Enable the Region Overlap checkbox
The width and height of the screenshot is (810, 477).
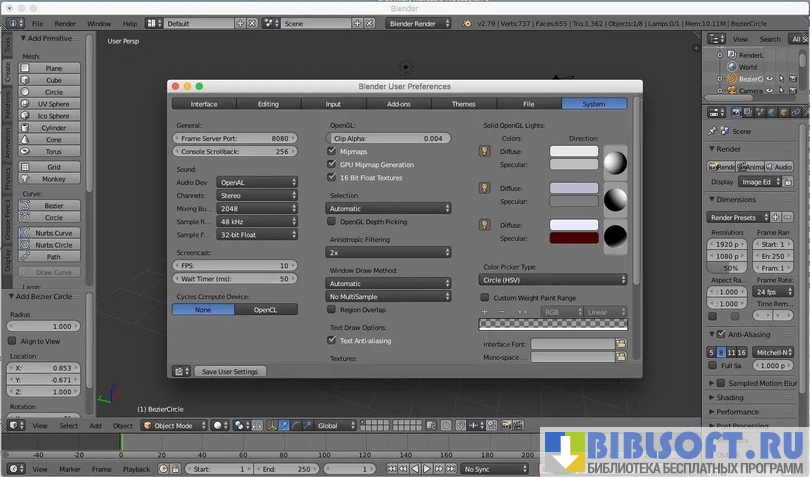click(332, 310)
